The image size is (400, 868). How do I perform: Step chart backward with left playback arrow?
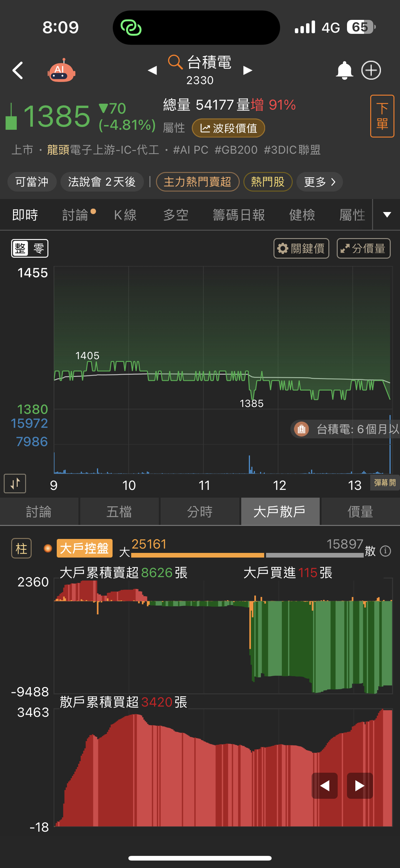point(325,786)
